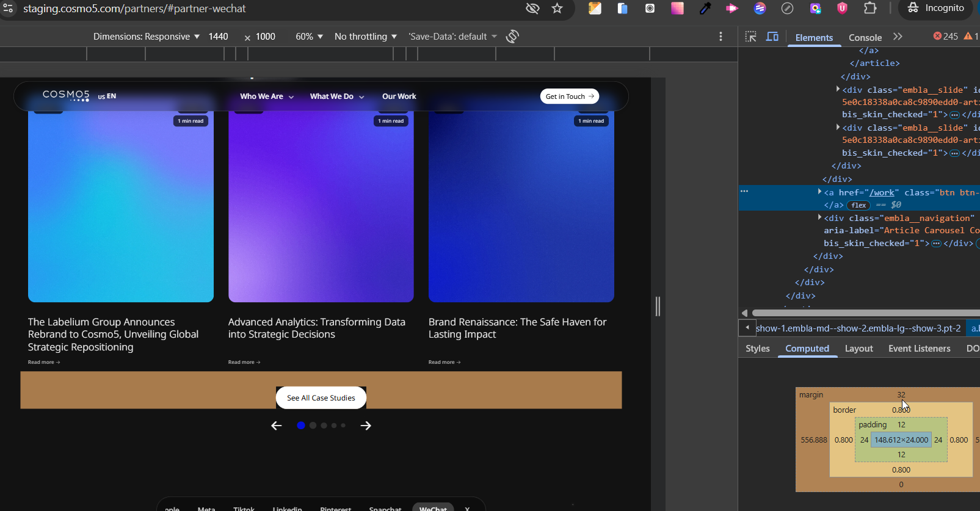980x511 pixels.
Task: Click the inspect element picker icon
Action: pos(751,37)
